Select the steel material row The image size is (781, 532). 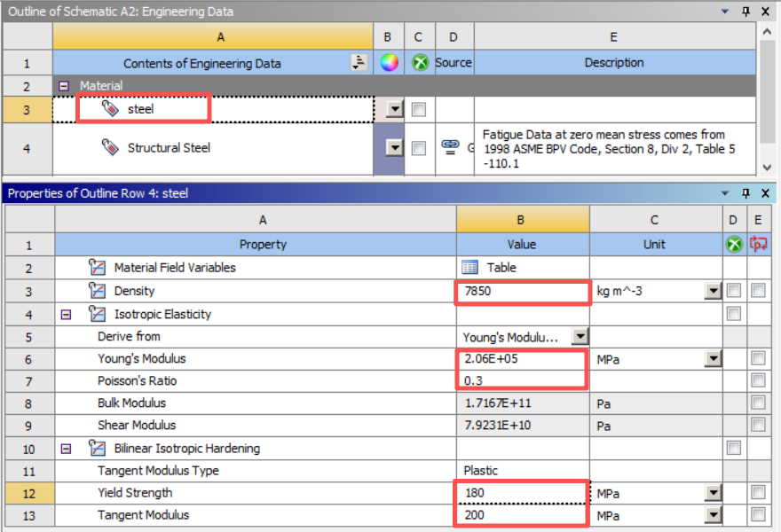[213, 109]
